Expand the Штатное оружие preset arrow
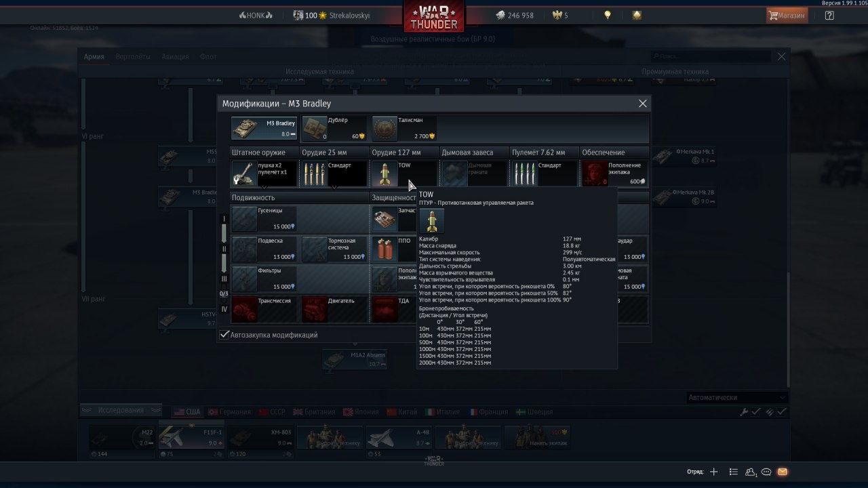 point(264,188)
